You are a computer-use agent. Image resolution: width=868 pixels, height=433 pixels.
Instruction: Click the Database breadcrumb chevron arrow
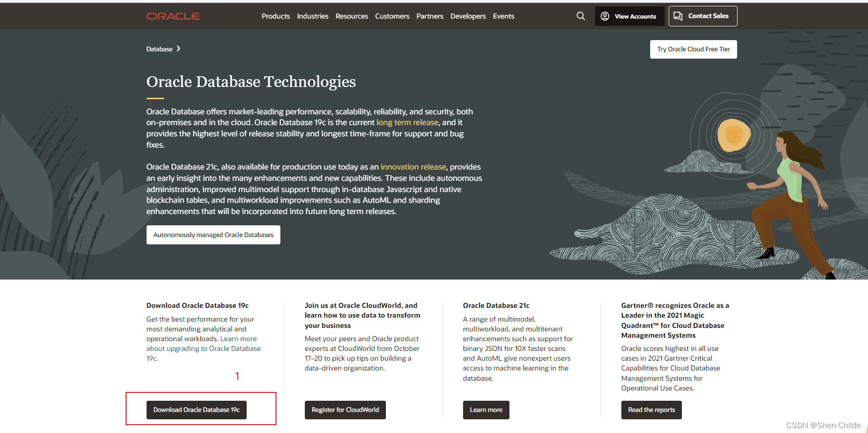pyautogui.click(x=178, y=49)
